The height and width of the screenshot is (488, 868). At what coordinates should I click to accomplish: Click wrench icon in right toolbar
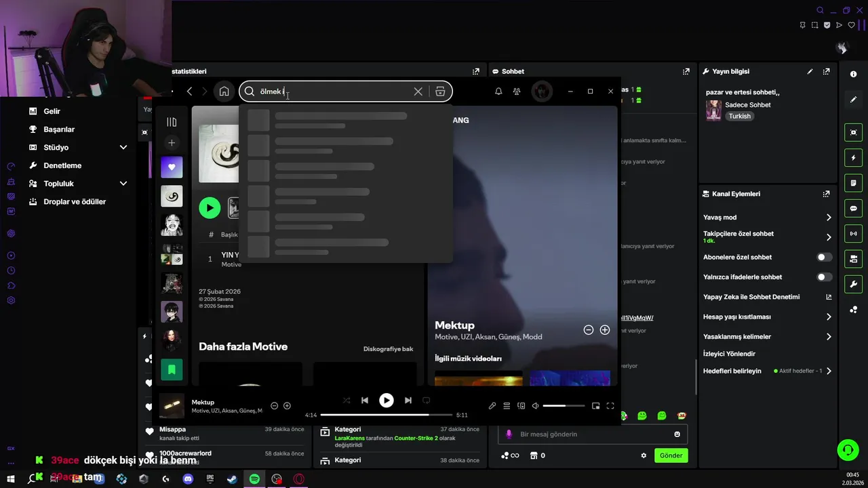pos(853,284)
